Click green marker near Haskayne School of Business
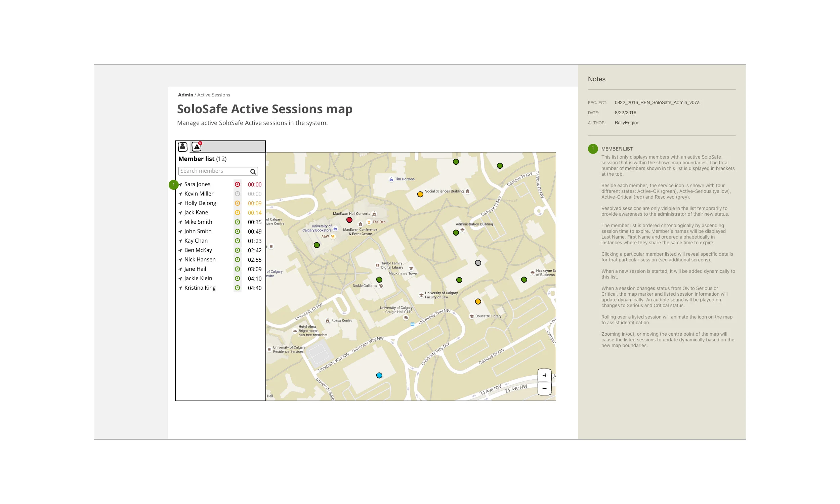Viewport: 840px width, 504px height. coord(524,280)
